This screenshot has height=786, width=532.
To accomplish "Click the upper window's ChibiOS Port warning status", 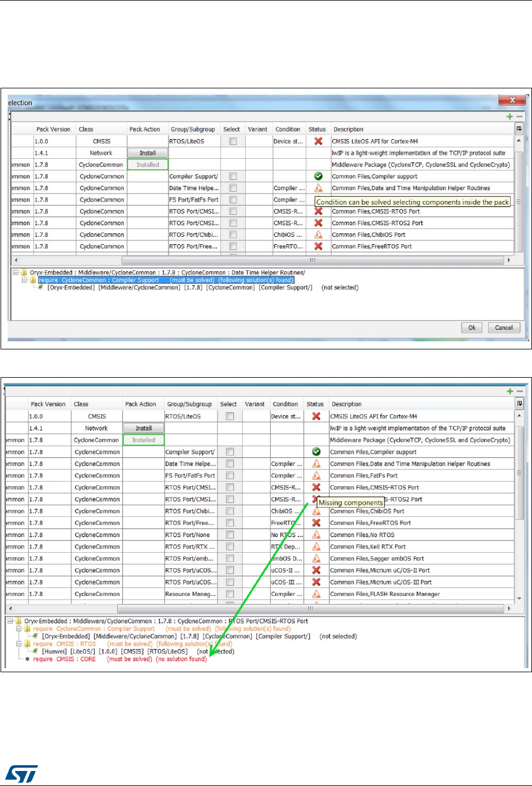I will (318, 234).
